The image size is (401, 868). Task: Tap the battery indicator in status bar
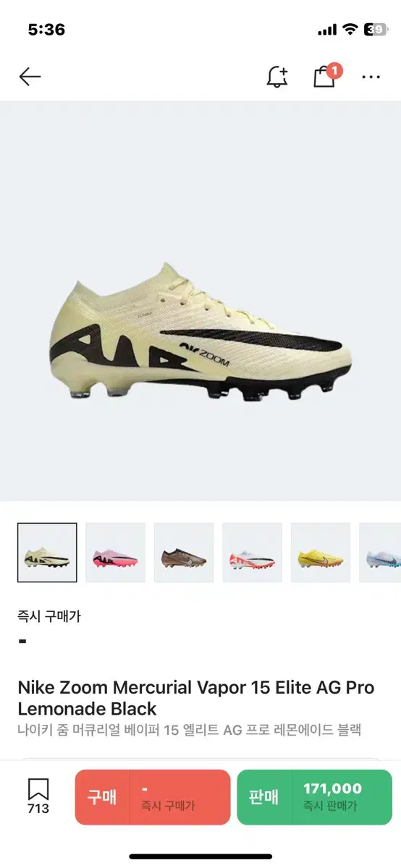tap(374, 30)
